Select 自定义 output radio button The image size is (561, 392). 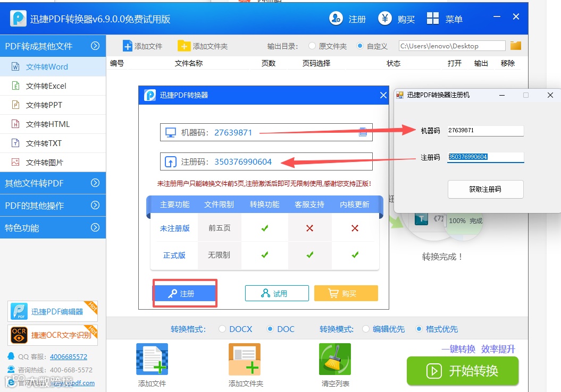[x=360, y=46]
